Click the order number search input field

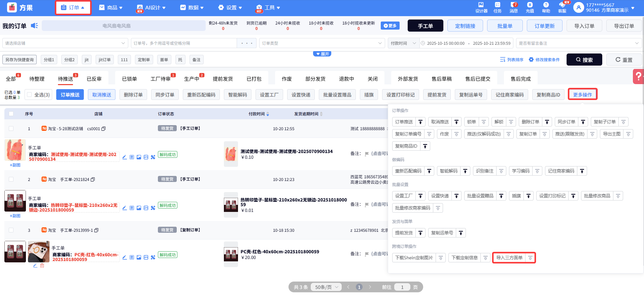pos(183,43)
